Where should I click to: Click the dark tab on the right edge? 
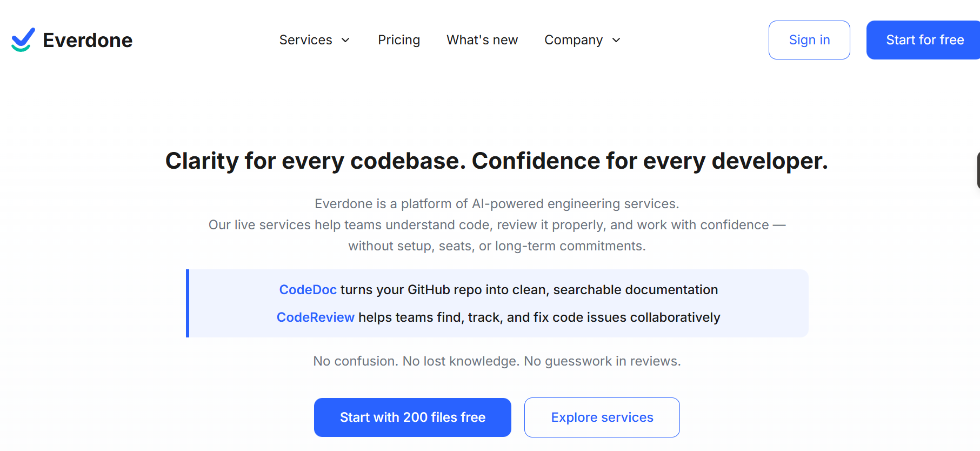(x=977, y=170)
